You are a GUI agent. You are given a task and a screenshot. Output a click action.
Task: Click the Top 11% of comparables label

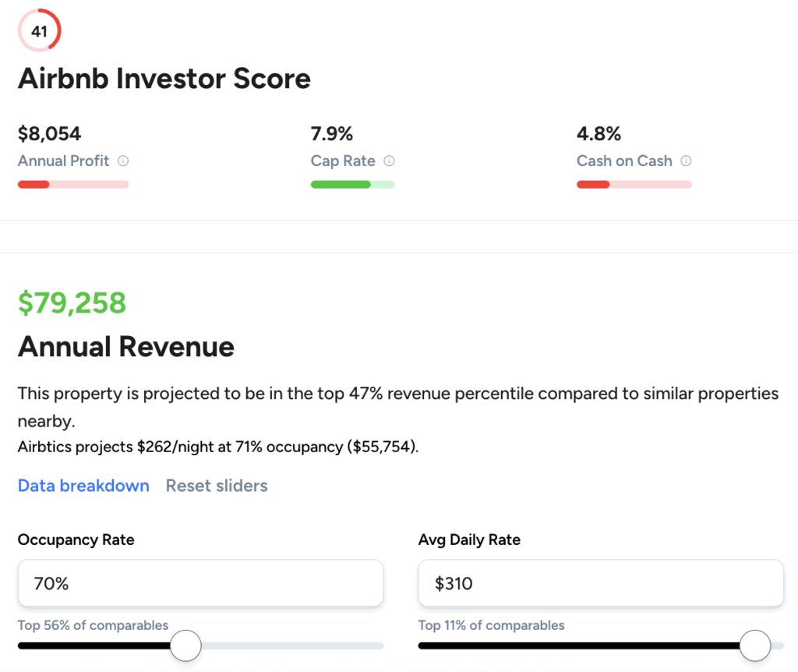[x=491, y=625]
